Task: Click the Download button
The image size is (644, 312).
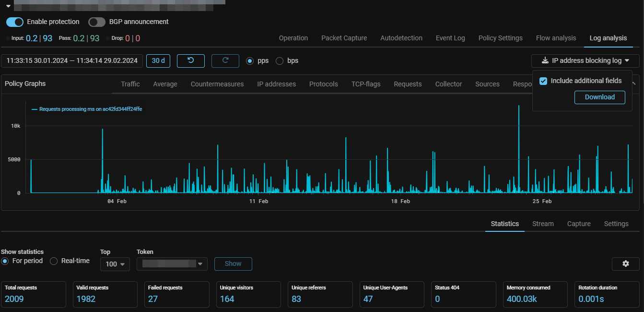Action: coord(599,97)
